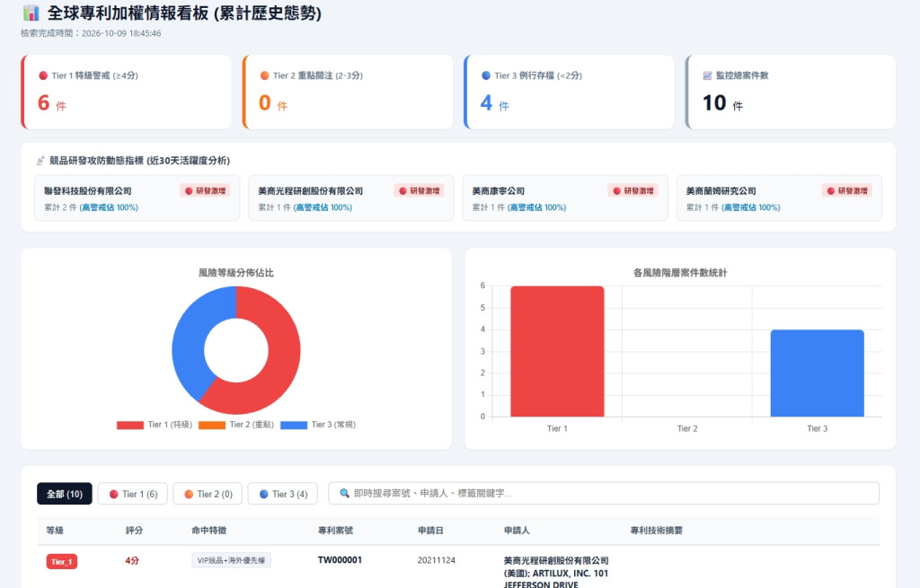Click the 專利案號 column header

[x=336, y=531]
